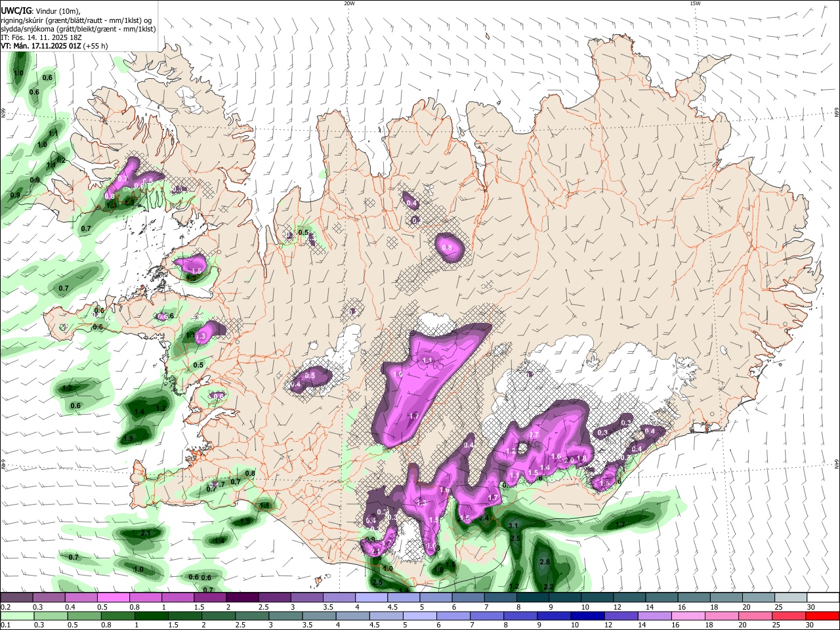Click the "1.9" rainfall value west of Iceland
840x630 pixels.
(x=128, y=438)
